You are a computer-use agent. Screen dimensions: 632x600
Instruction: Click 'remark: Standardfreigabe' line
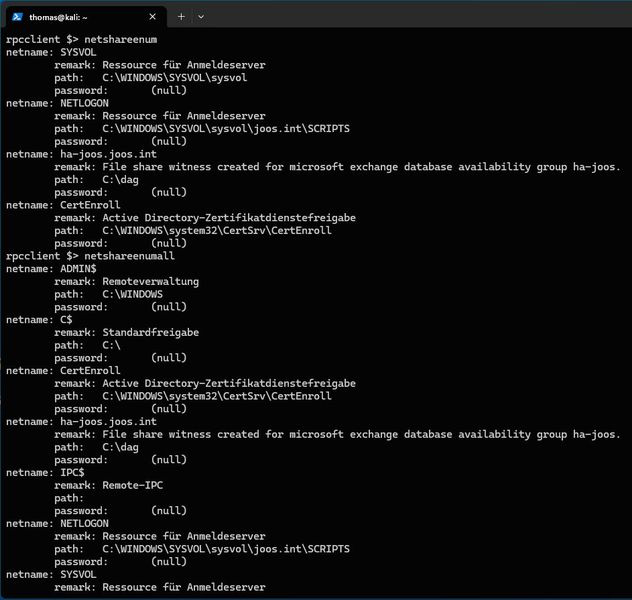pyautogui.click(x=127, y=333)
